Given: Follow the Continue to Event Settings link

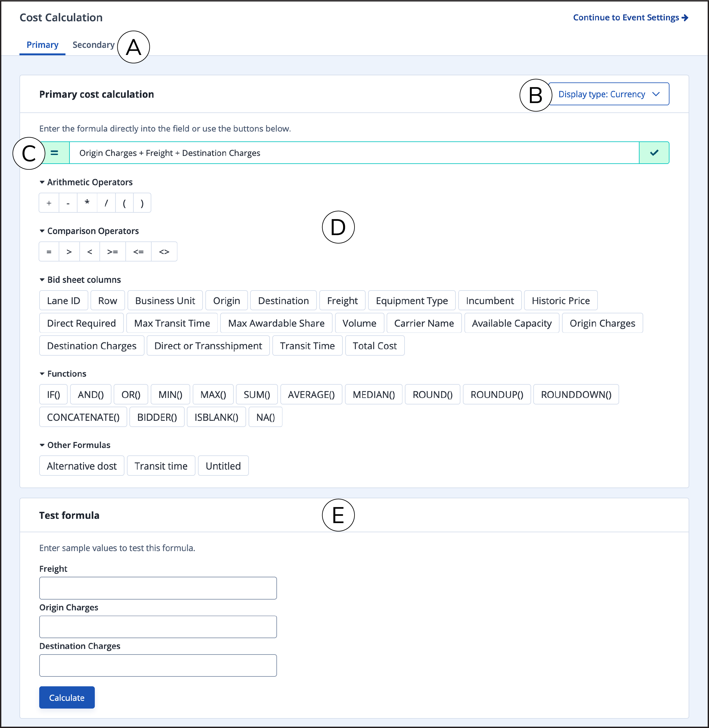Looking at the screenshot, I should [x=631, y=18].
